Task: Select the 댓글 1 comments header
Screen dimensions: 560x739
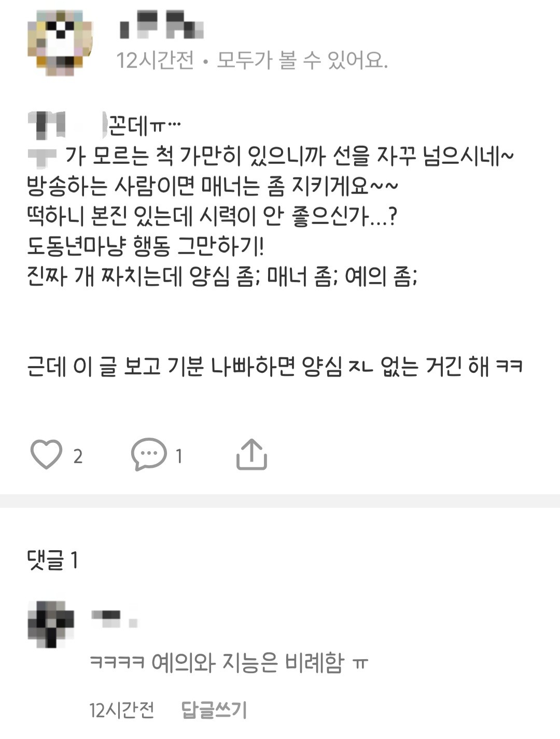Action: [x=52, y=560]
